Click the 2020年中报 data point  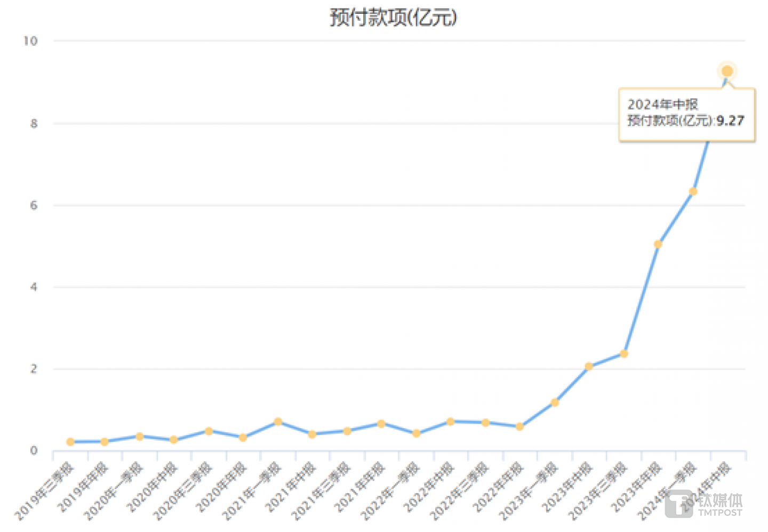point(174,440)
